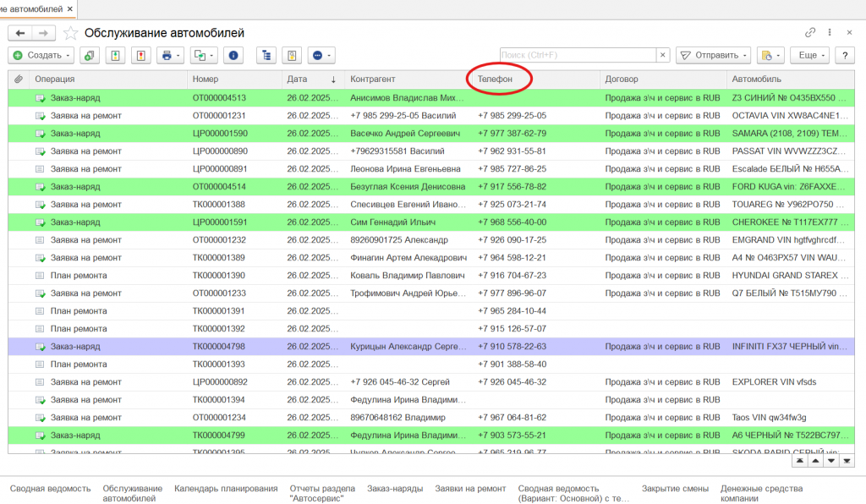Click into the Поиск search field
The image size is (866, 504).
point(578,55)
